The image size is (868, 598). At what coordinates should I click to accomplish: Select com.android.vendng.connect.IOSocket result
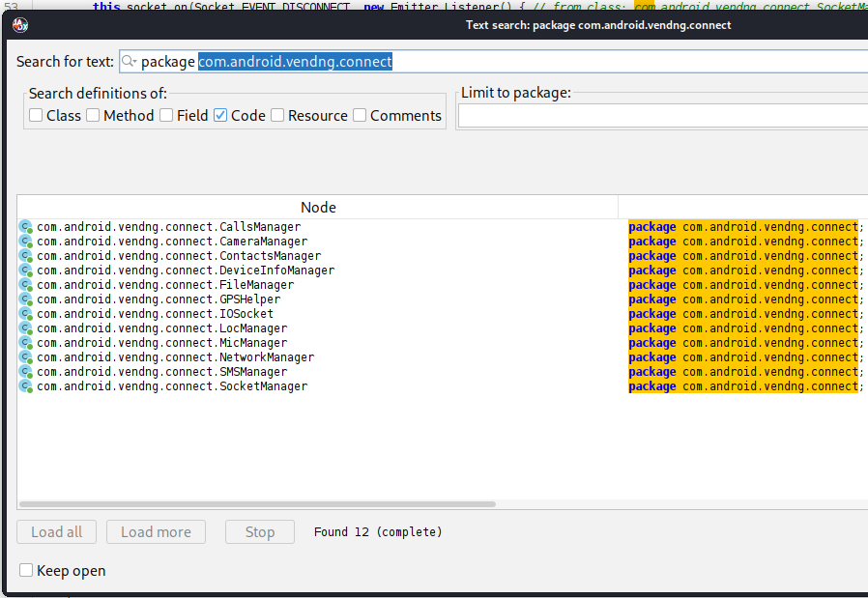point(155,314)
